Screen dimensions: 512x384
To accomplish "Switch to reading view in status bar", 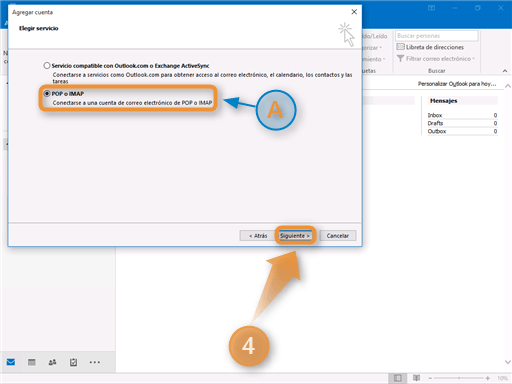I will tap(416, 378).
